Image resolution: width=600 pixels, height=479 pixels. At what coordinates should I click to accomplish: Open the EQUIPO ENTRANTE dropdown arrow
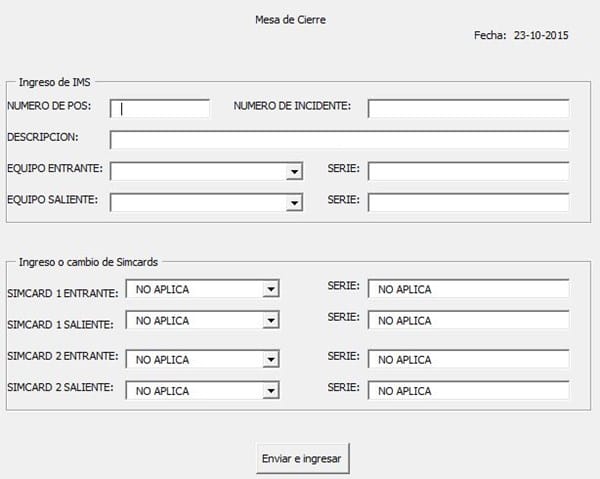coord(294,172)
